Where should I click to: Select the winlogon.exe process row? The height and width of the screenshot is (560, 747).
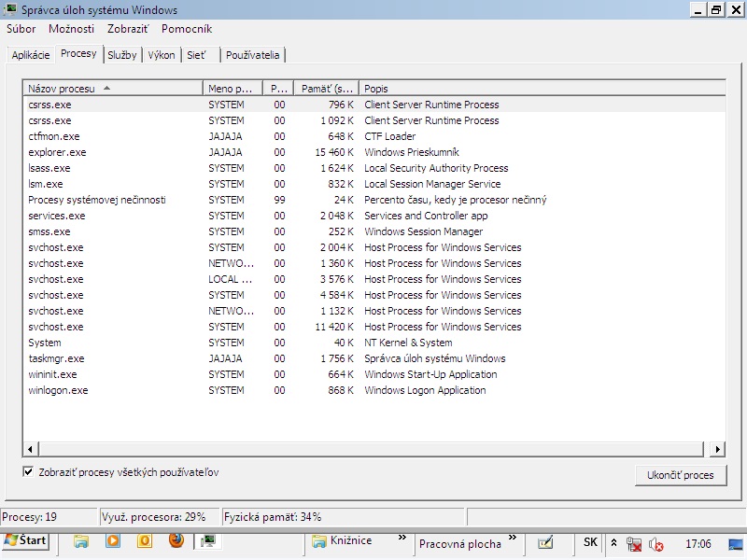point(374,390)
